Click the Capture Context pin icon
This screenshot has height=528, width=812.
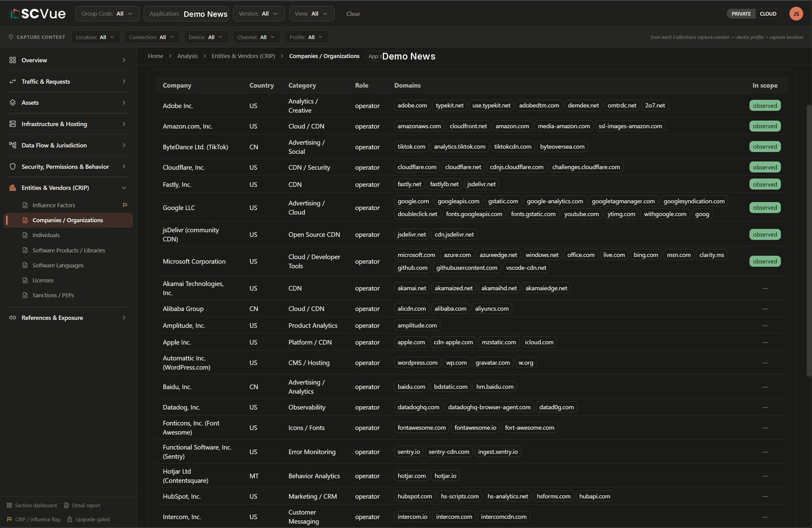(x=11, y=37)
